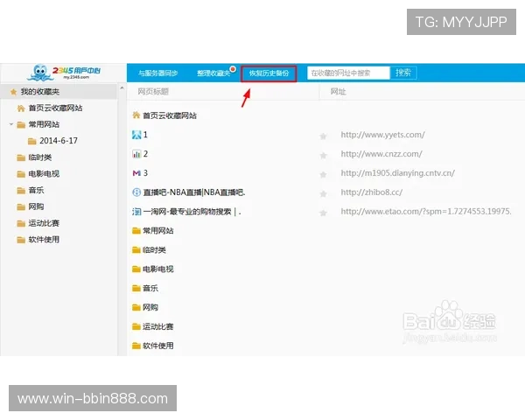525x420 pixels.
Task: Click folder icon of sidebar 常用网站
Action: (x=21, y=125)
